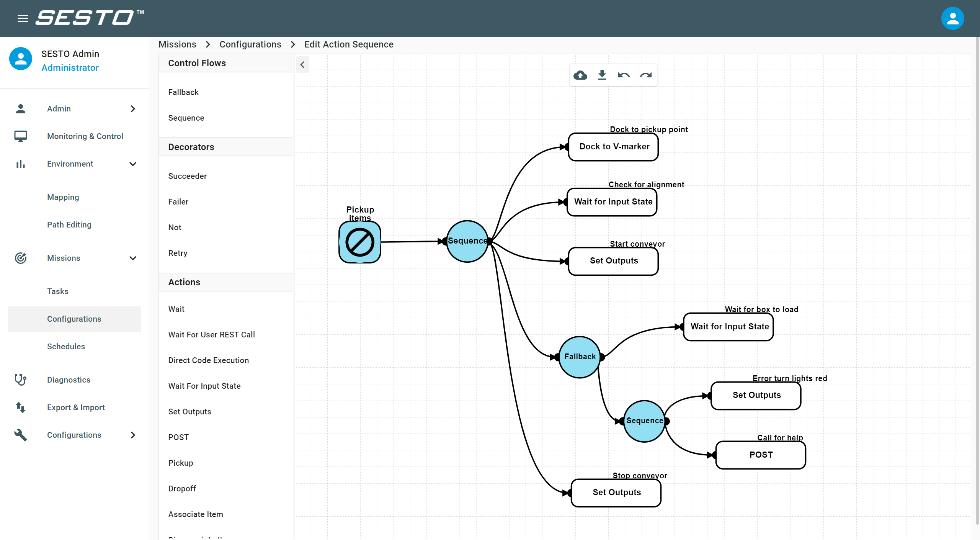Collapse the Environment section arrow

(x=133, y=164)
